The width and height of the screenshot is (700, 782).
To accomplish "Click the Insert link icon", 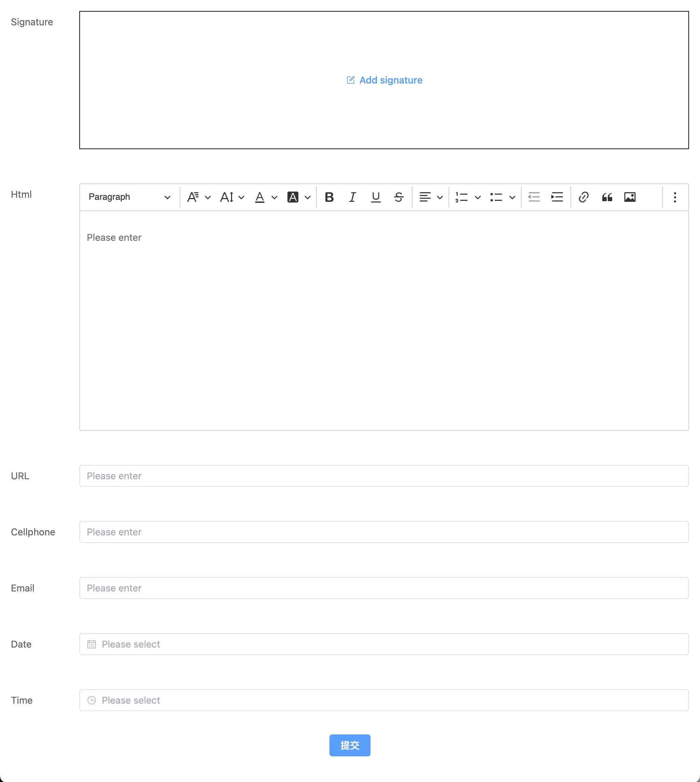I will (582, 197).
